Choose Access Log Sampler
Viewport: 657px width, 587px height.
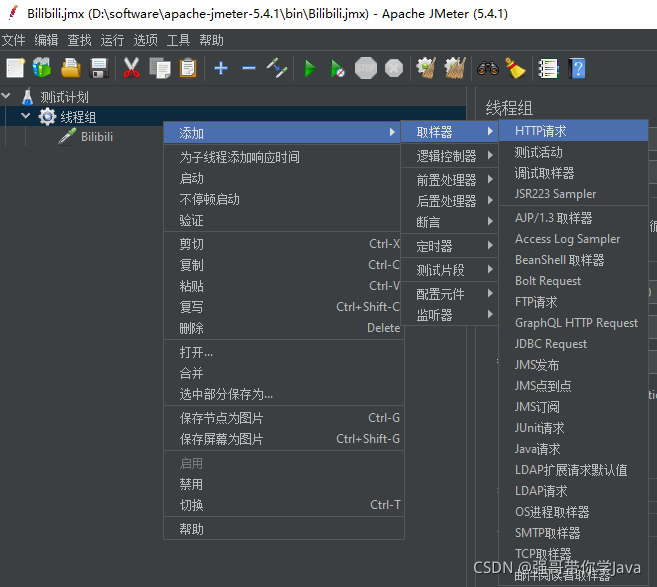pyautogui.click(x=574, y=239)
